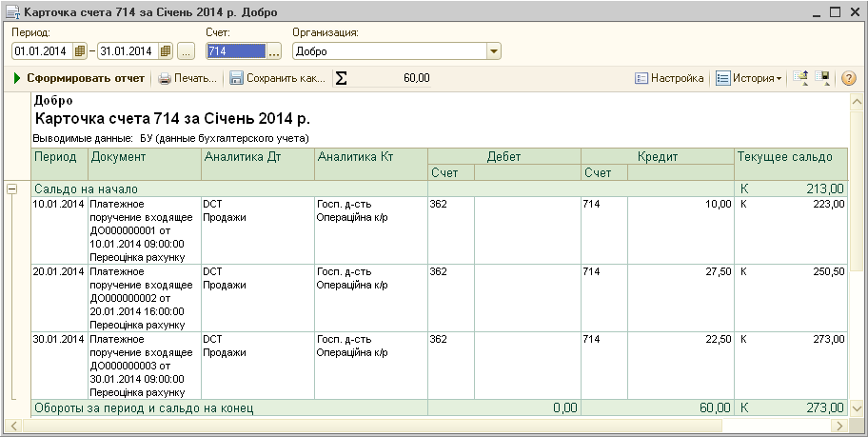Click the horizontal scrollbar right arrow
Image resolution: width=868 pixels, height=437 pixels.
[x=838, y=425]
